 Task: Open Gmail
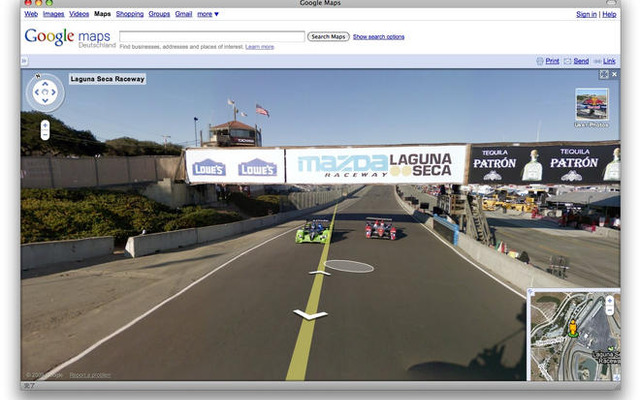pyautogui.click(x=183, y=14)
